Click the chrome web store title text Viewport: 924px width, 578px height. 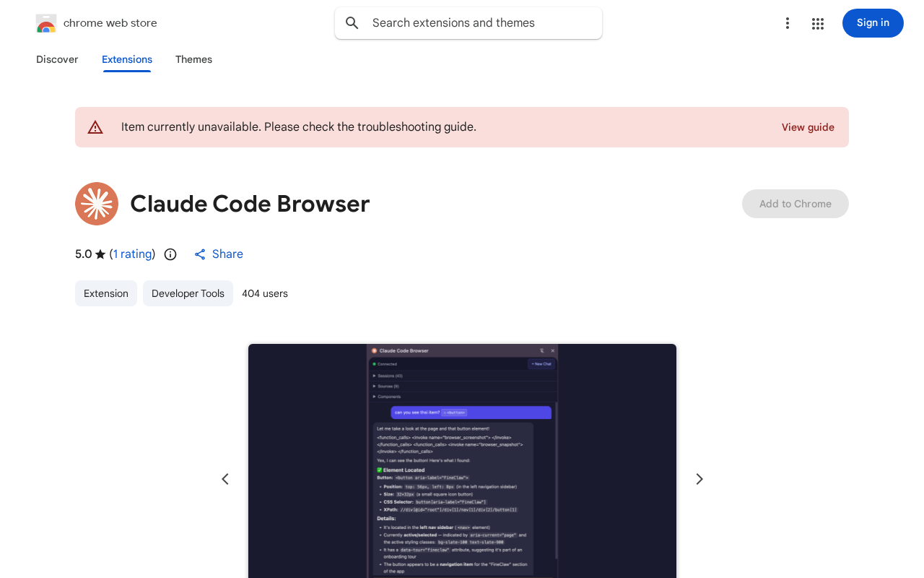pos(110,23)
